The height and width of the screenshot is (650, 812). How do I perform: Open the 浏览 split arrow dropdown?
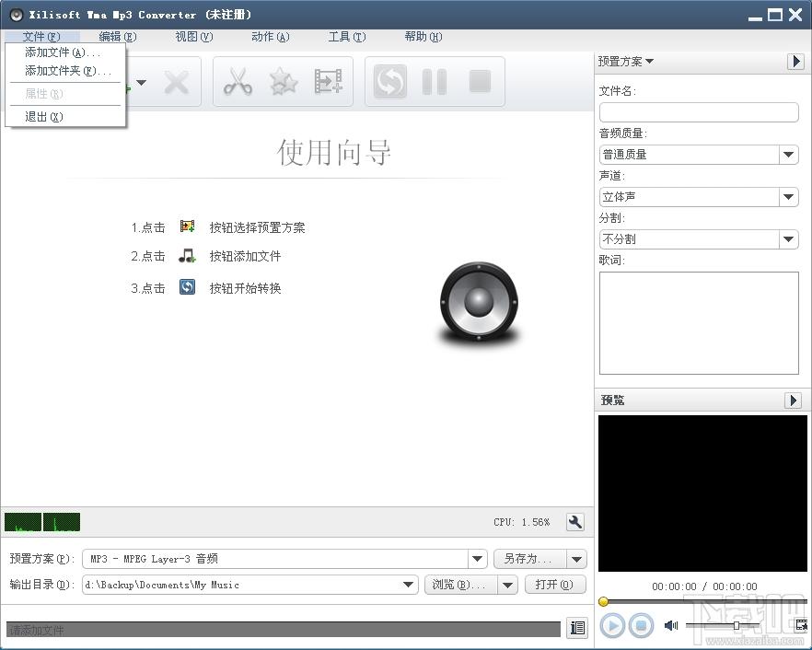(507, 585)
